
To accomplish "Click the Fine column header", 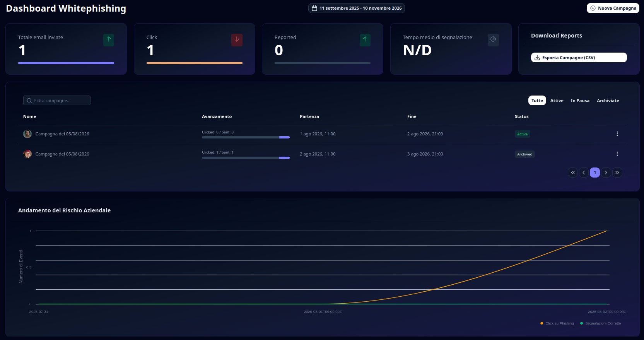I will [x=412, y=116].
